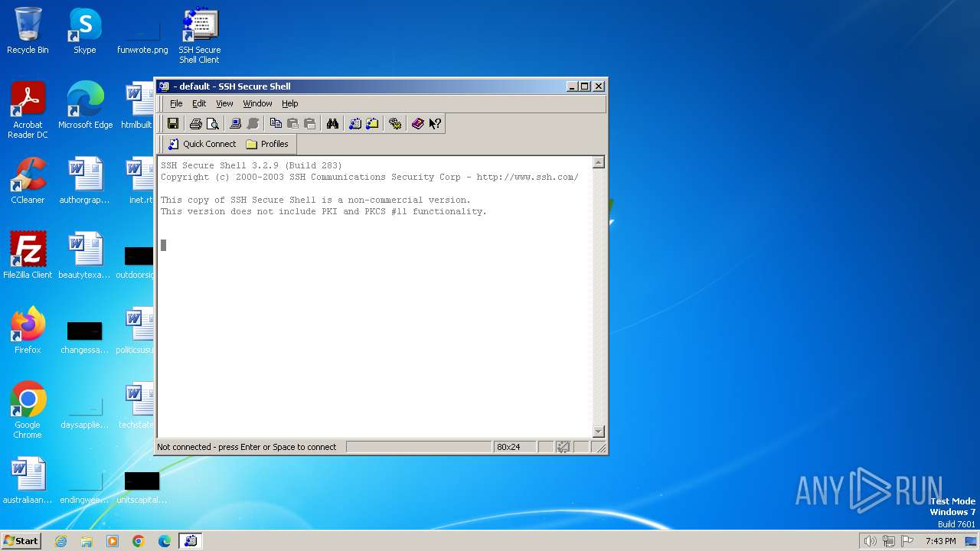Click the greyed-out Disconnect icon
This screenshot has height=551, width=980.
[253, 123]
